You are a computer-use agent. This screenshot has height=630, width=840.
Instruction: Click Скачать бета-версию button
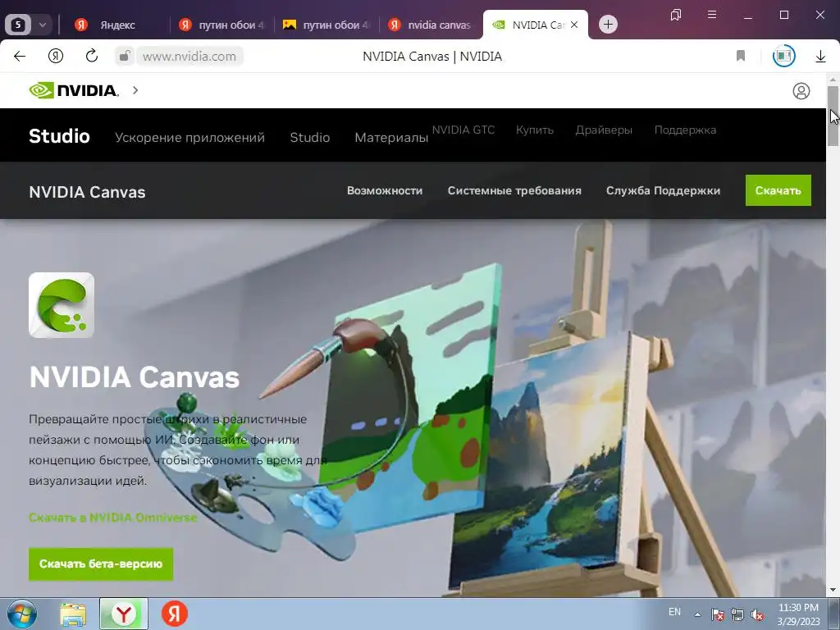tap(101, 564)
